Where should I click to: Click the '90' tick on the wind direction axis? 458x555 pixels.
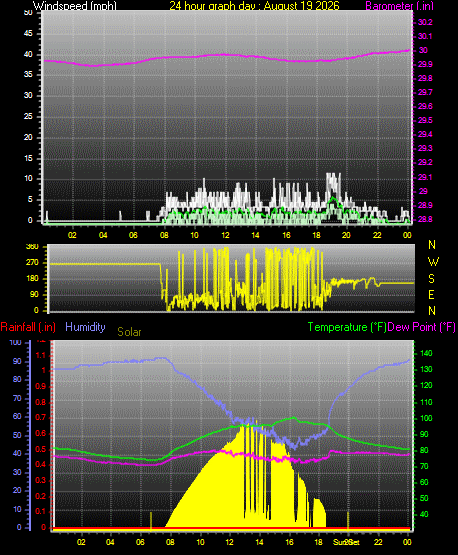coord(34,294)
